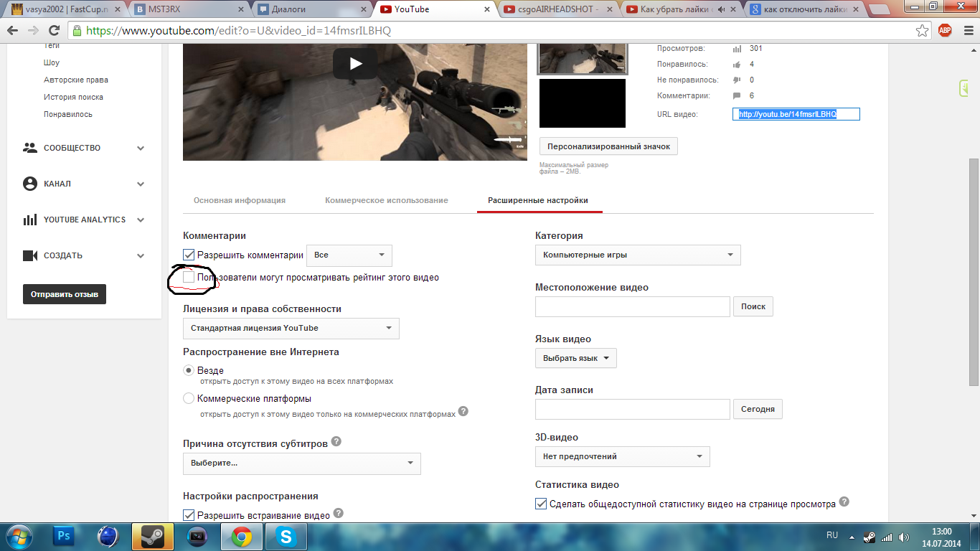Open История поиска sidebar link

pyautogui.click(x=73, y=97)
